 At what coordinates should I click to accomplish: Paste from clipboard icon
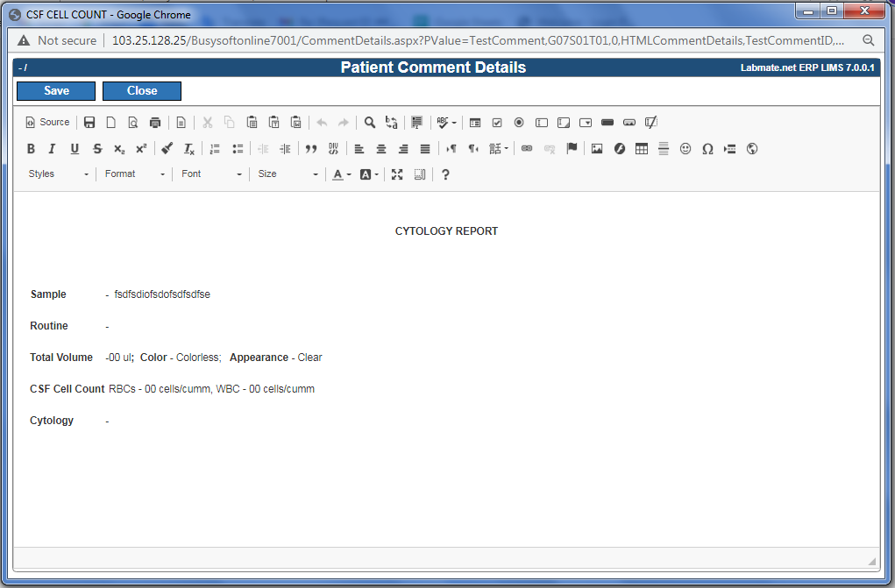tap(252, 122)
